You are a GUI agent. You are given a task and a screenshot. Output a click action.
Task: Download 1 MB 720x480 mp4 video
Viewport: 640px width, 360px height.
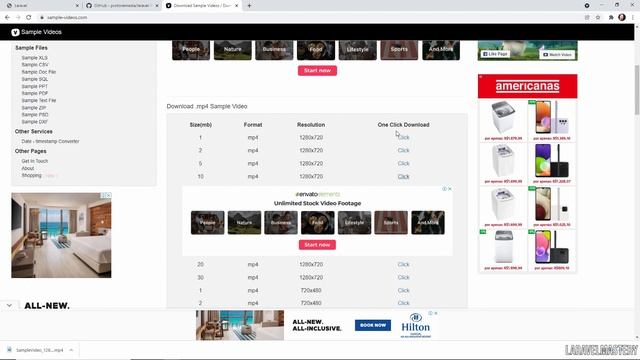point(403,290)
